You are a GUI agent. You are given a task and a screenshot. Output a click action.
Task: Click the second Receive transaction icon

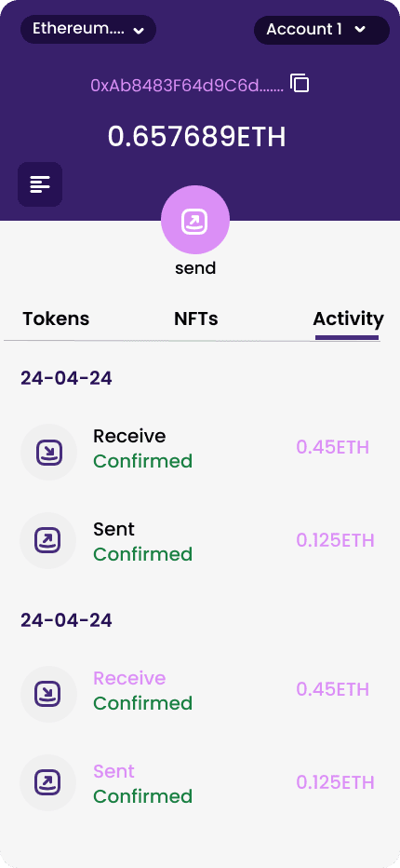click(48, 694)
